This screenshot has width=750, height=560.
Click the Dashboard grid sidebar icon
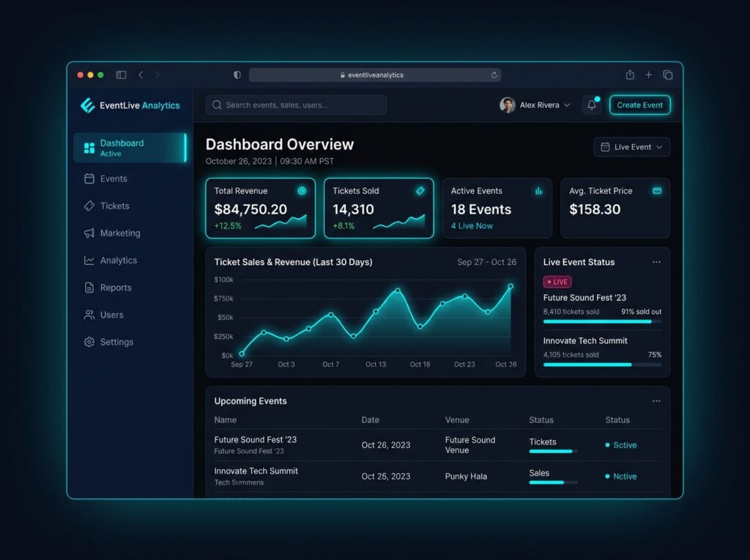pyautogui.click(x=89, y=148)
